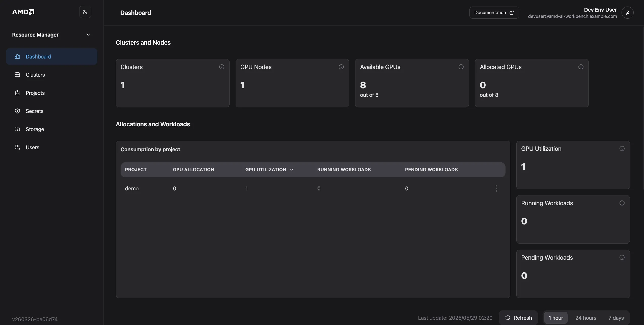Sort by PENDING WORKLOADS column header
This screenshot has height=325, width=644.
pos(431,170)
